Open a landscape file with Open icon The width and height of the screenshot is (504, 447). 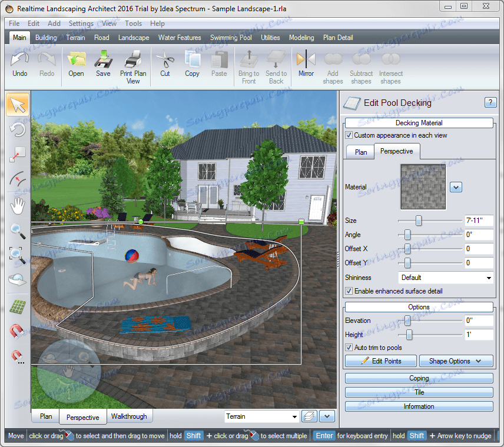(76, 59)
